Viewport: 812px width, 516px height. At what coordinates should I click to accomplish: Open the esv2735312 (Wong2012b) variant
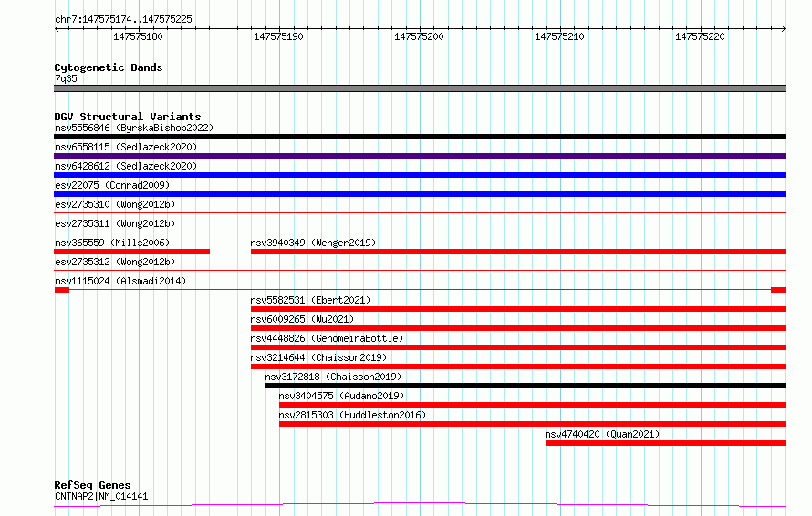[x=115, y=262]
